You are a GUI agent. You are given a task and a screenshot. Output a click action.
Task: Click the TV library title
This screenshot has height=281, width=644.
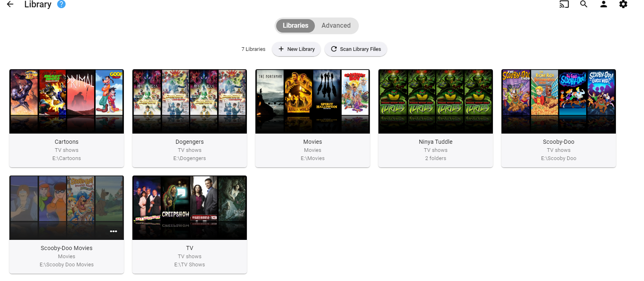(189, 248)
